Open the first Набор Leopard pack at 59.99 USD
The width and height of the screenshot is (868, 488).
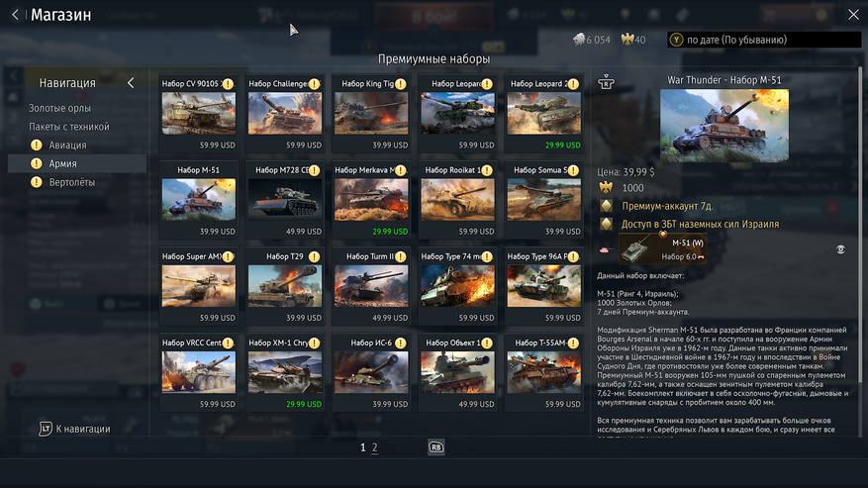click(458, 114)
